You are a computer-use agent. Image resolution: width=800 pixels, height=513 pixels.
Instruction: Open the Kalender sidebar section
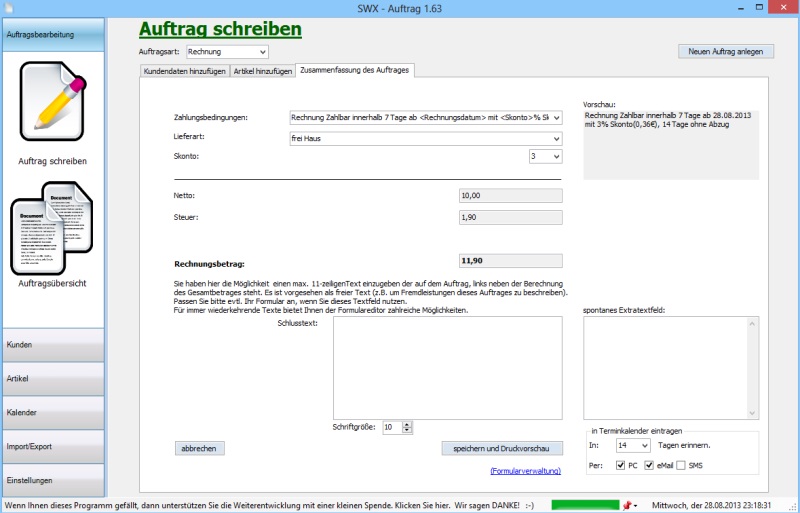52,413
